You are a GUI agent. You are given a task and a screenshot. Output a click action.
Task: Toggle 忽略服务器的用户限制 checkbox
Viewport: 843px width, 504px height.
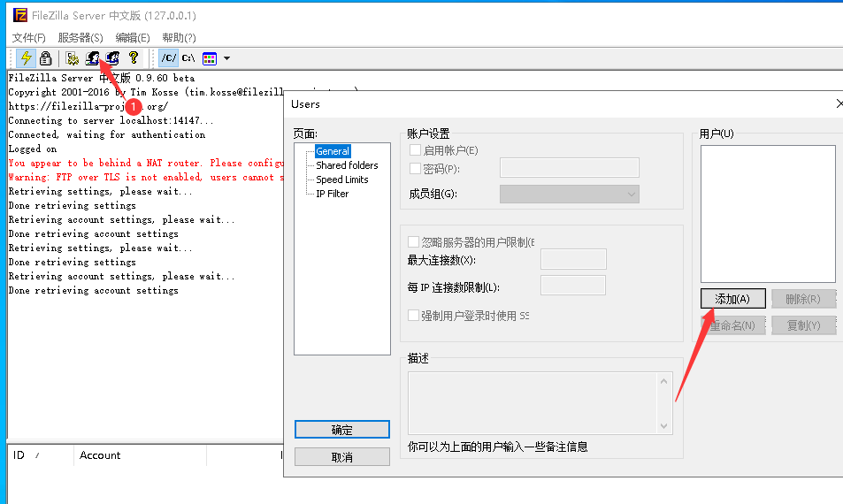413,241
